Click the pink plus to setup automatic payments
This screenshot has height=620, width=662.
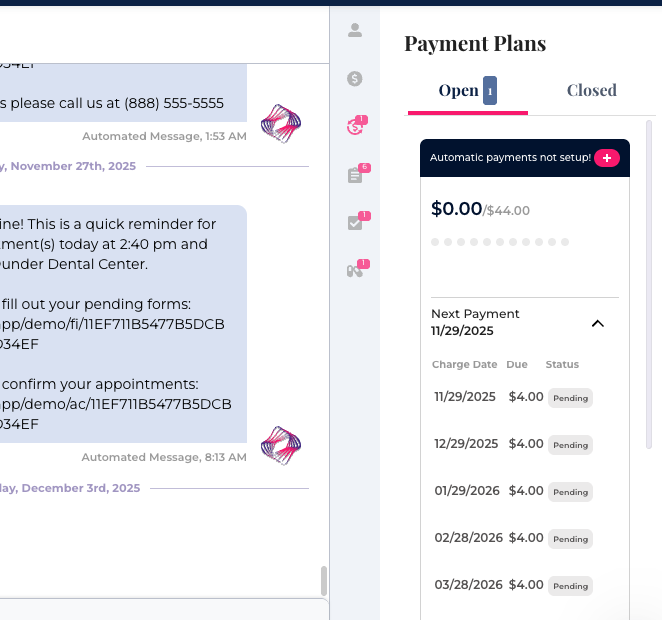[x=607, y=158]
